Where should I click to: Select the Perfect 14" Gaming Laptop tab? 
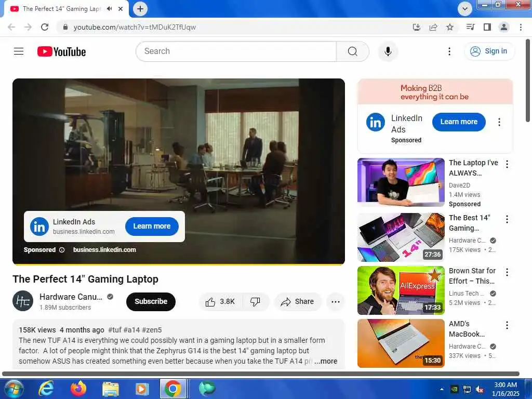coord(61,9)
